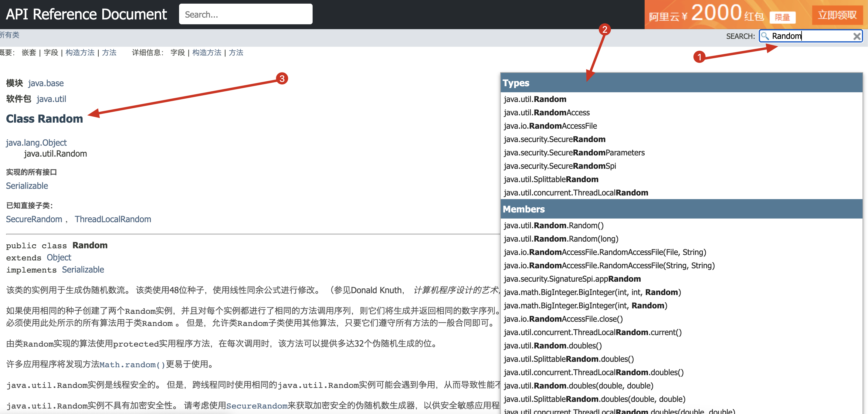Click Object link after extends
Viewport: 868px width, 414px height.
tap(59, 258)
